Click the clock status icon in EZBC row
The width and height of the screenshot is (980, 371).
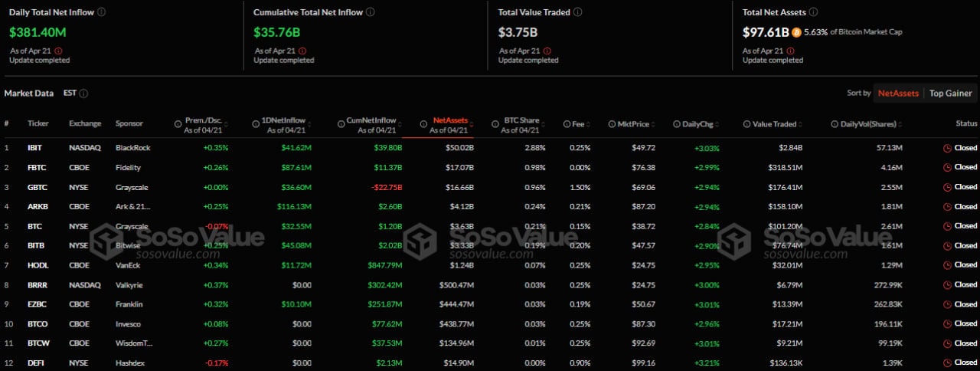pyautogui.click(x=947, y=304)
